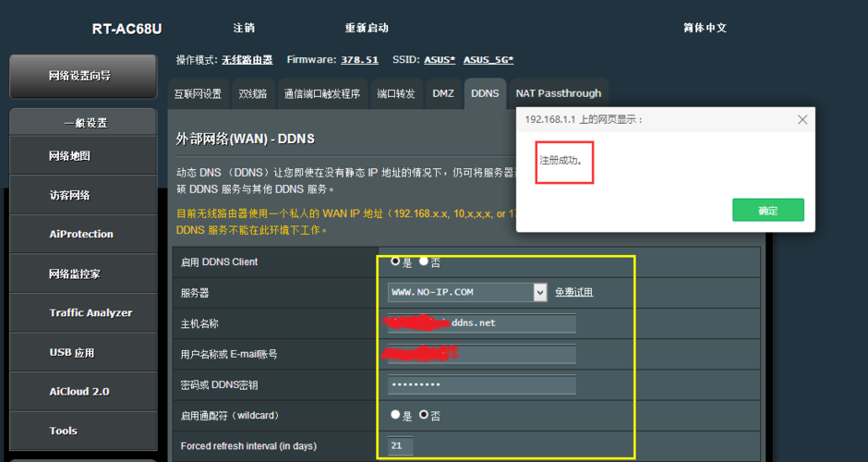Screen dimensions: 868x462
Task: Open 网络监控家 in the sidebar
Action: (83, 274)
